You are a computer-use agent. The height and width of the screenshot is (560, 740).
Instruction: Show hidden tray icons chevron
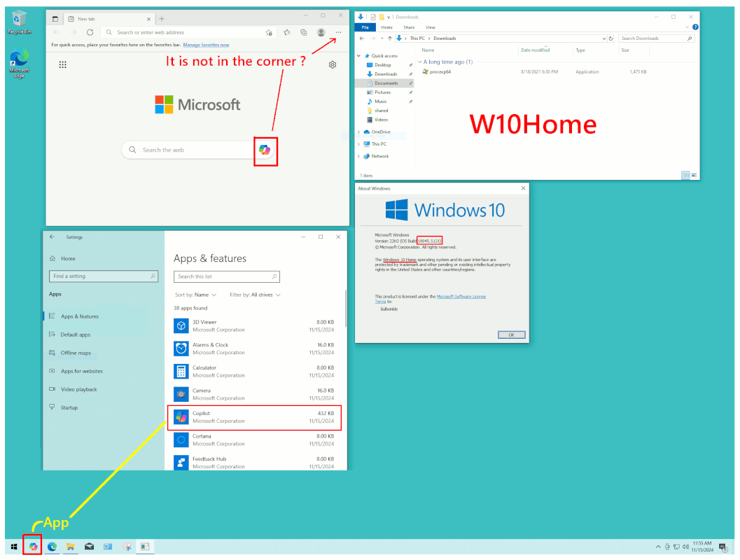pyautogui.click(x=658, y=547)
